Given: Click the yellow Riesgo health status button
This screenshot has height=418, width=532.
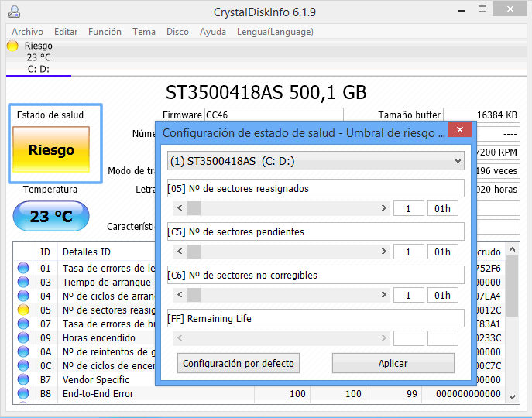Looking at the screenshot, I should pos(51,150).
